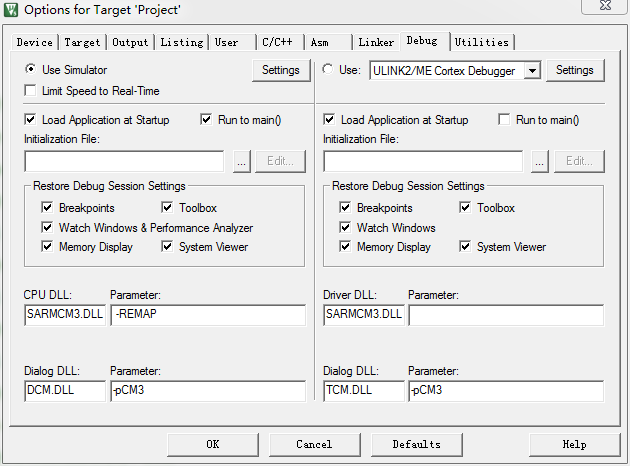Image resolution: width=630 pixels, height=466 pixels.
Task: Toggle debugger Breakpoints checkbox
Action: click(345, 207)
